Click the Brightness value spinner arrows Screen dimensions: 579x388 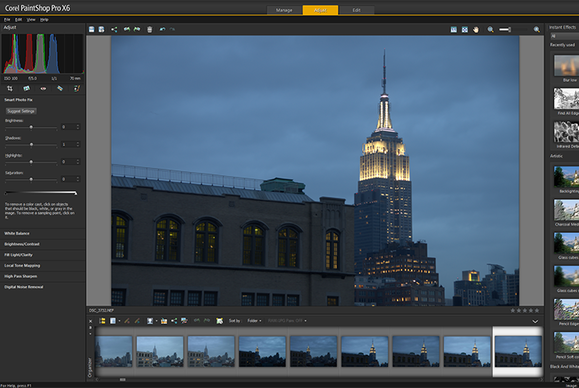click(x=78, y=127)
